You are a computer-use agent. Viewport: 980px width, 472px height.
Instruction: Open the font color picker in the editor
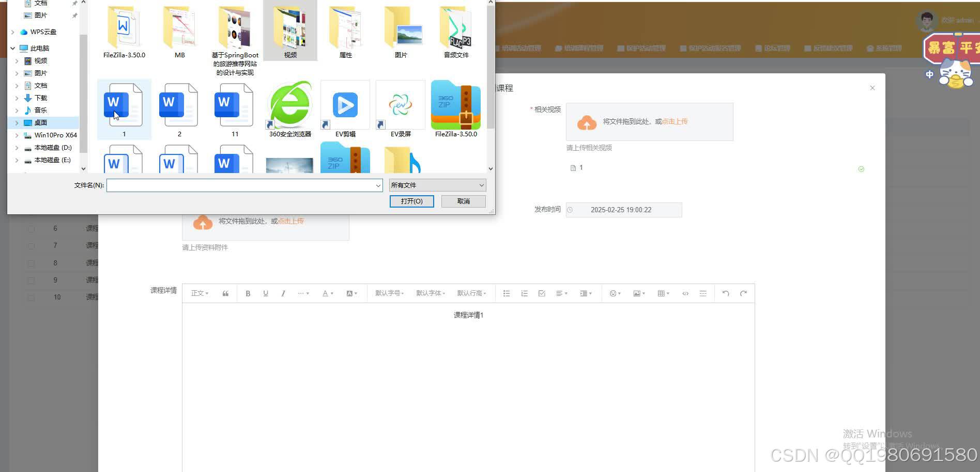click(x=326, y=293)
